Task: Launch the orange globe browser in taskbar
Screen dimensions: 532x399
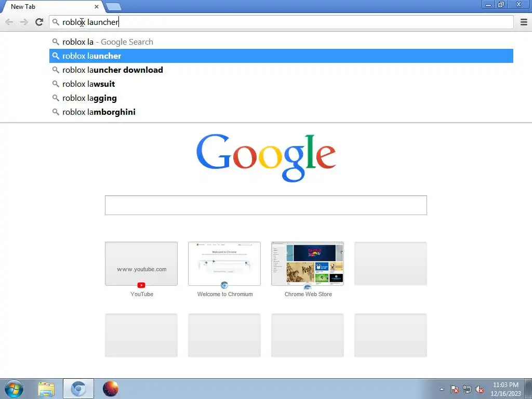Action: [x=111, y=389]
